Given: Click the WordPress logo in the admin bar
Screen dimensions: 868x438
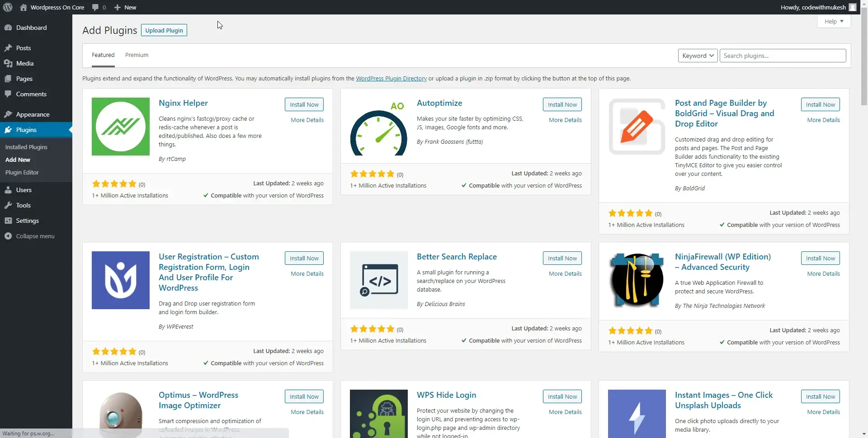Looking at the screenshot, I should point(7,7).
